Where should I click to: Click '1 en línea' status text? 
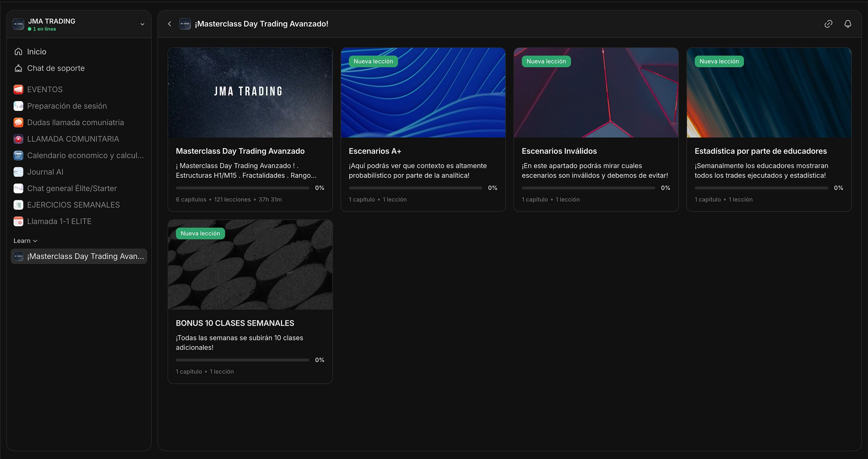coord(44,29)
